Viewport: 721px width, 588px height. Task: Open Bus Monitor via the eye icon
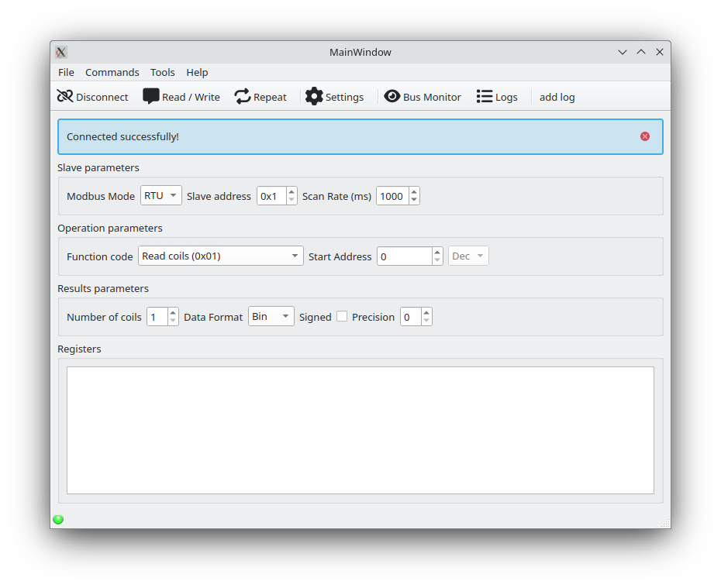point(392,97)
